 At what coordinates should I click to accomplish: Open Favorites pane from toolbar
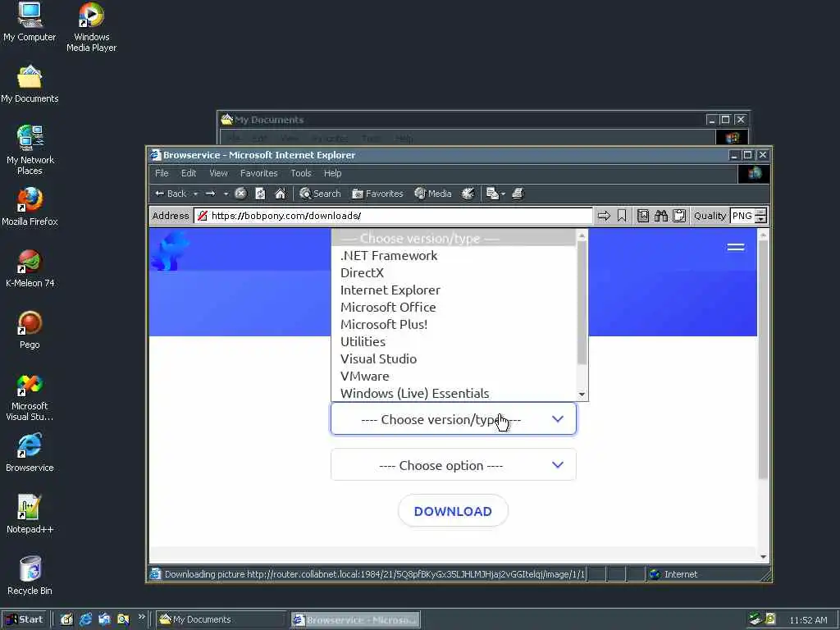377,194
